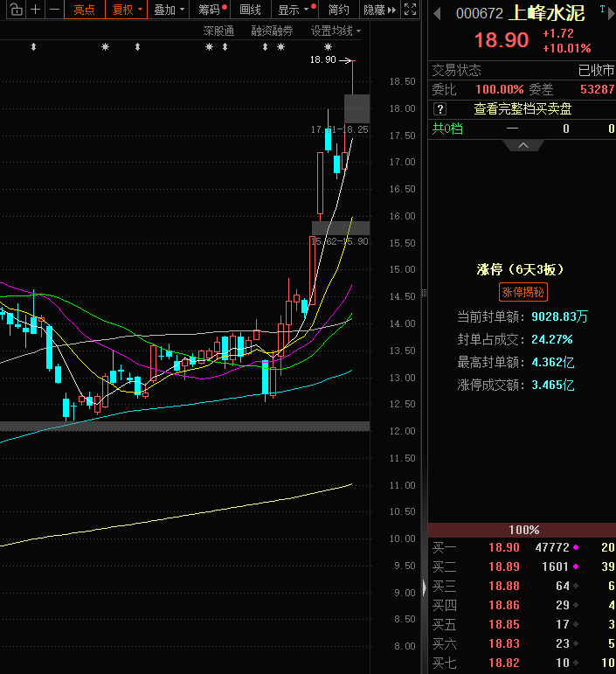This screenshot has height=674, width=616.
Task: Toggle the 亮点 highlights button
Action: pos(84,10)
